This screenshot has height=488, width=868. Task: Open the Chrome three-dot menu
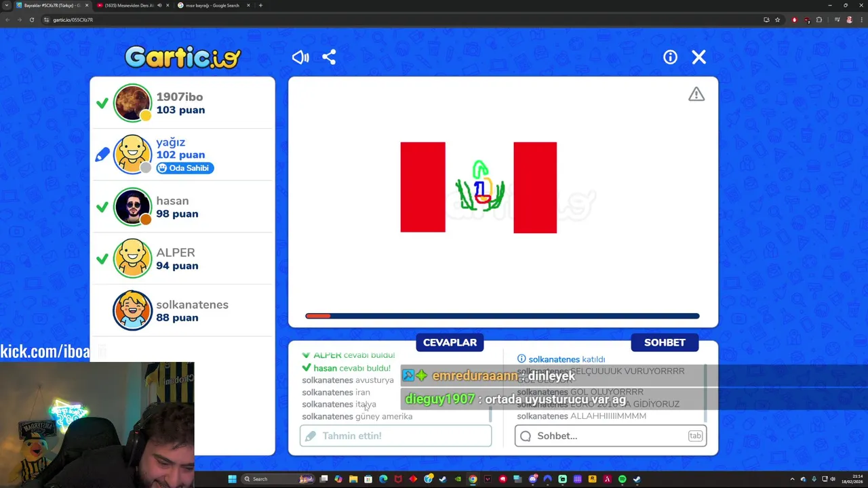click(861, 20)
